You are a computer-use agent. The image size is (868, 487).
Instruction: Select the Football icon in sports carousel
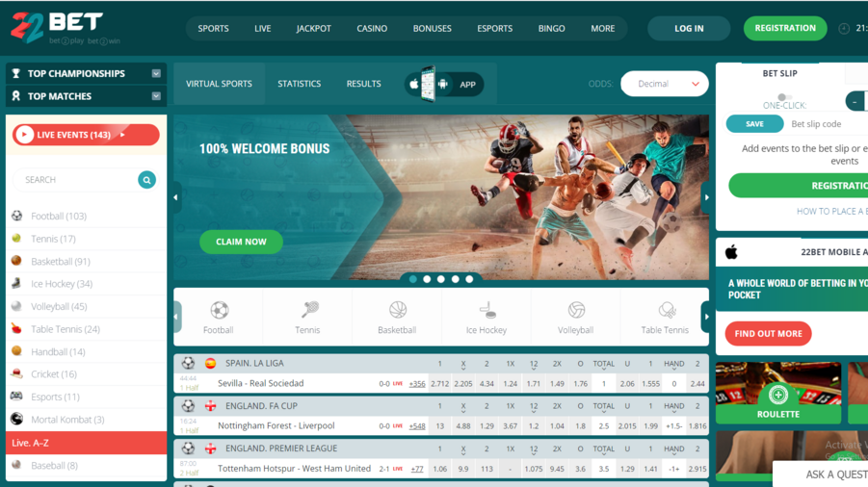click(219, 311)
